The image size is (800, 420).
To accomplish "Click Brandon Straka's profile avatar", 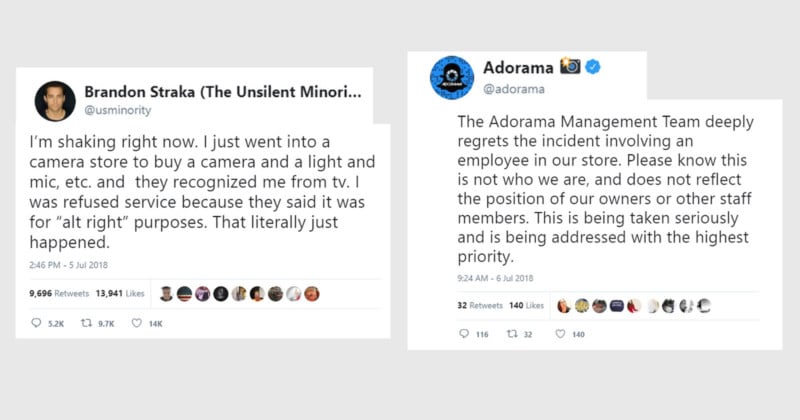I will 56,100.
